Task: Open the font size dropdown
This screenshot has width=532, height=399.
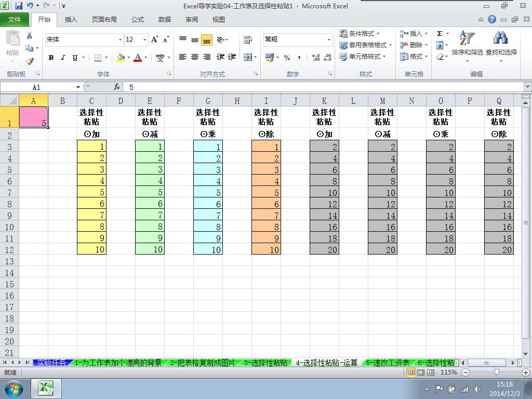Action: point(144,39)
